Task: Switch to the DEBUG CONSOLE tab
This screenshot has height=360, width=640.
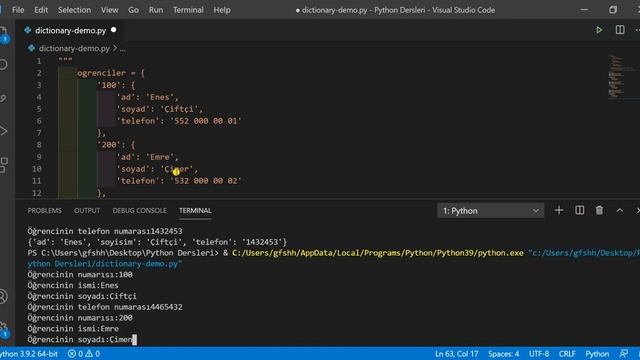Action: (x=139, y=211)
